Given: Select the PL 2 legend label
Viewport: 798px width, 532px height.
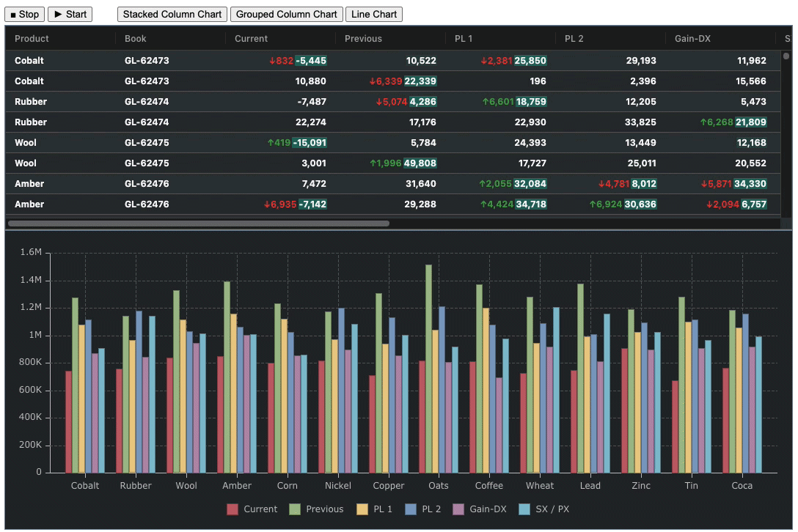Looking at the screenshot, I should coord(431,509).
